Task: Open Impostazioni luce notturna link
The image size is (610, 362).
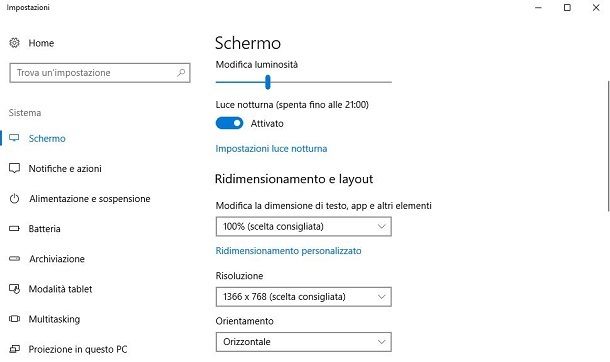Action: pos(271,149)
